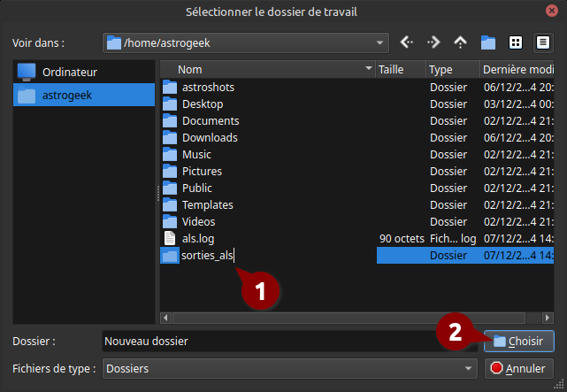Click the date cell of als.log row
Viewport: 567px width, 392px height.
pos(518,239)
